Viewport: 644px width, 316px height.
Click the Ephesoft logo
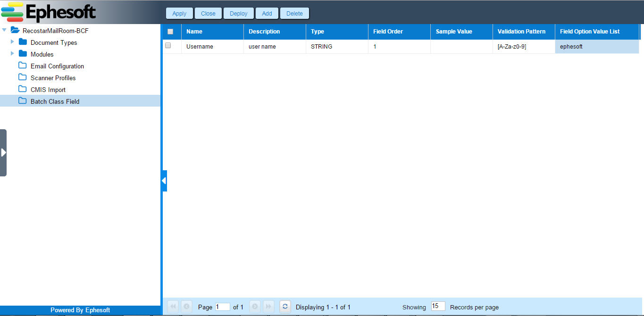point(49,12)
